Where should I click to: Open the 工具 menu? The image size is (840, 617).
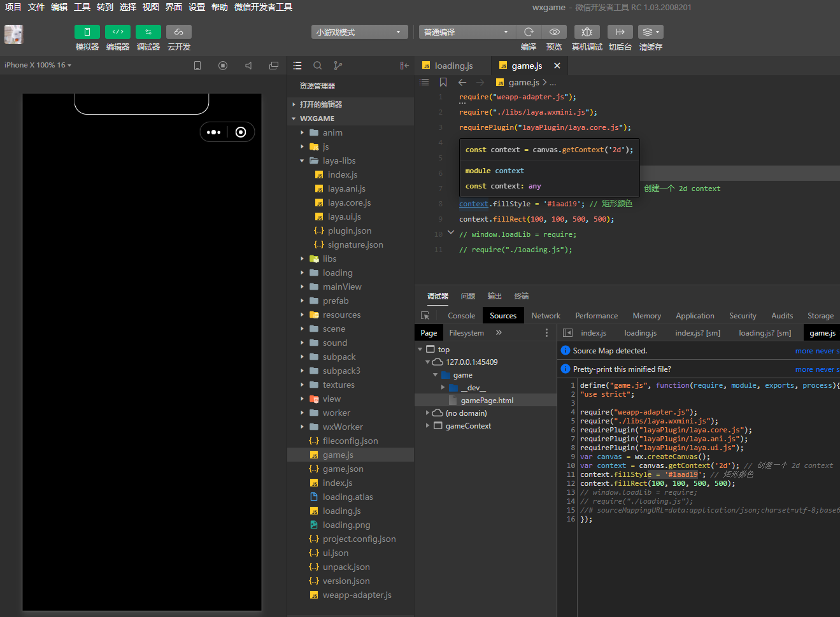click(x=82, y=7)
